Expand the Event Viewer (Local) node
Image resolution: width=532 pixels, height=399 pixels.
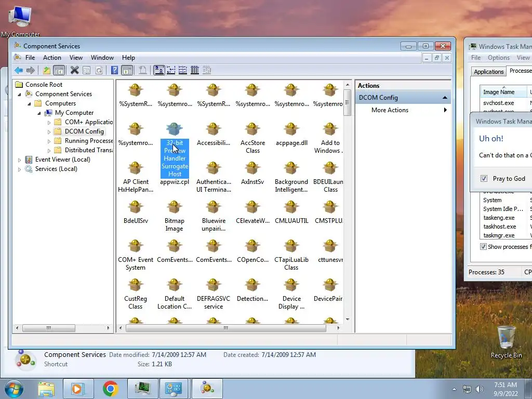[x=19, y=160]
